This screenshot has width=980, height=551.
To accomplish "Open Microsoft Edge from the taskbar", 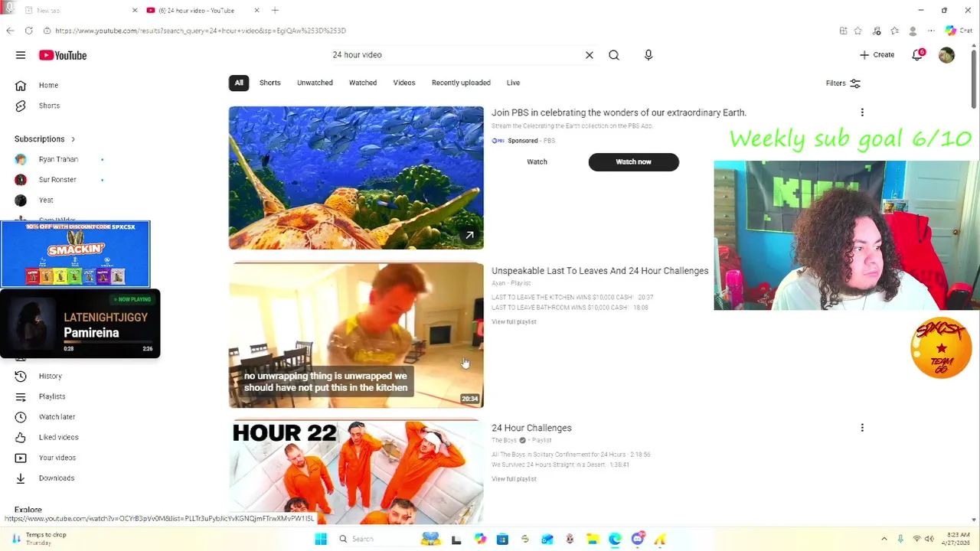I will coord(615,539).
